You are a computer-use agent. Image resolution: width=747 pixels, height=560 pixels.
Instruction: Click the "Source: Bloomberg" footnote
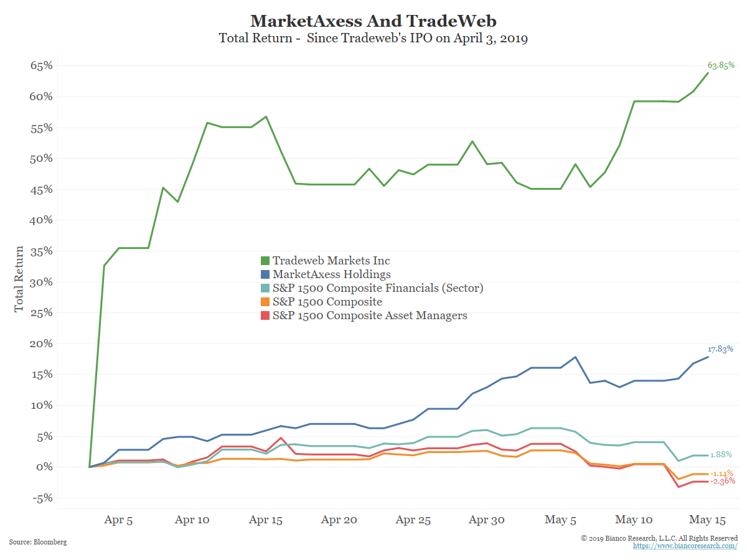pos(38,543)
